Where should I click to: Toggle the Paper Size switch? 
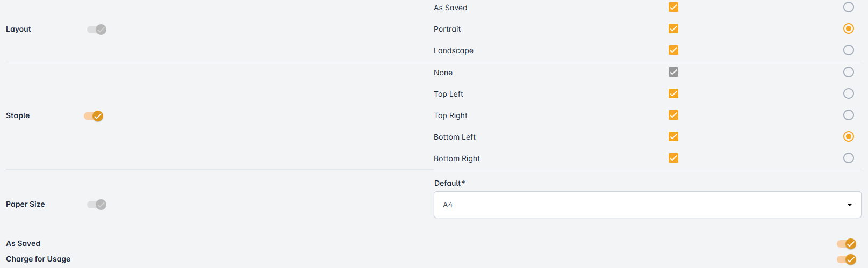click(x=97, y=205)
